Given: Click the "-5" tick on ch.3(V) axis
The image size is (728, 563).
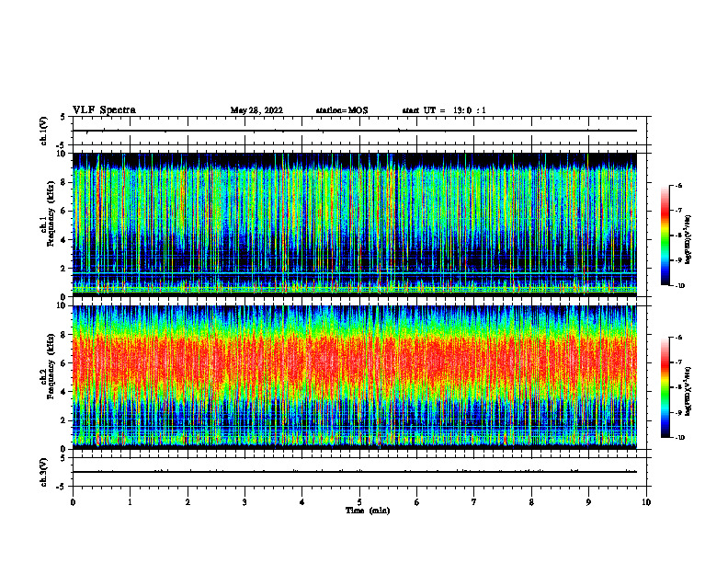Looking at the screenshot, I should coord(62,487).
